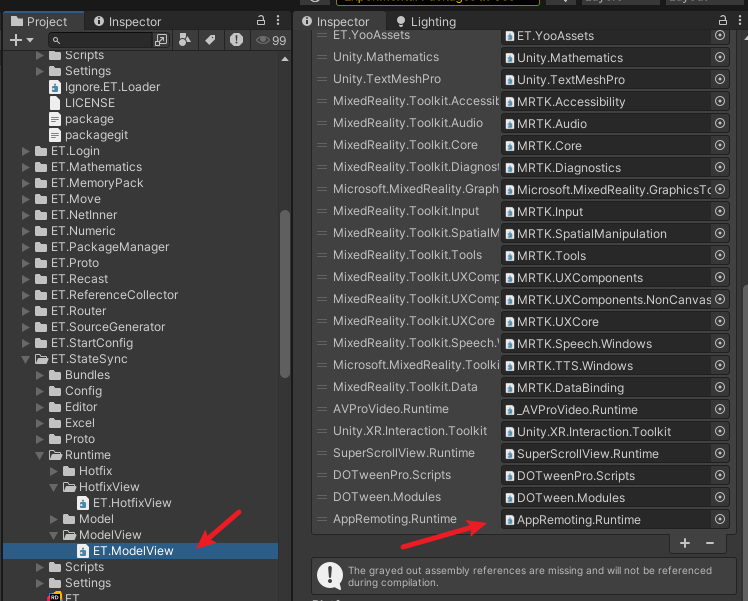Grab reorder handle of DOTween.Modules row

[x=322, y=497]
